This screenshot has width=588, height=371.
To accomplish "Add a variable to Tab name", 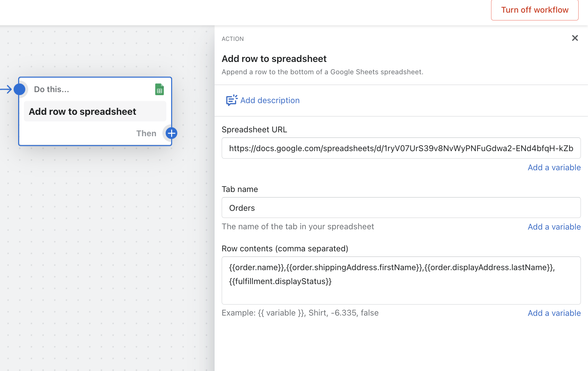I will (554, 227).
